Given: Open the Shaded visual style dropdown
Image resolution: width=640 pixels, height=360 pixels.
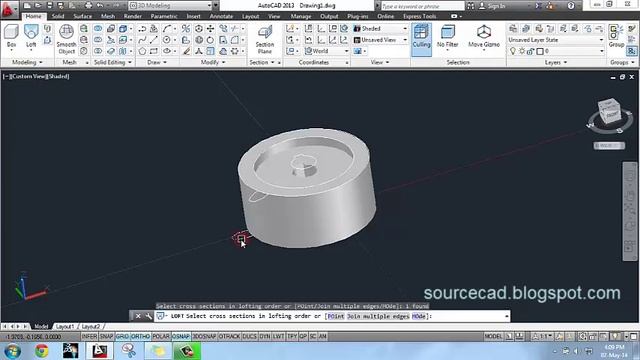Looking at the screenshot, I should 380,29.
